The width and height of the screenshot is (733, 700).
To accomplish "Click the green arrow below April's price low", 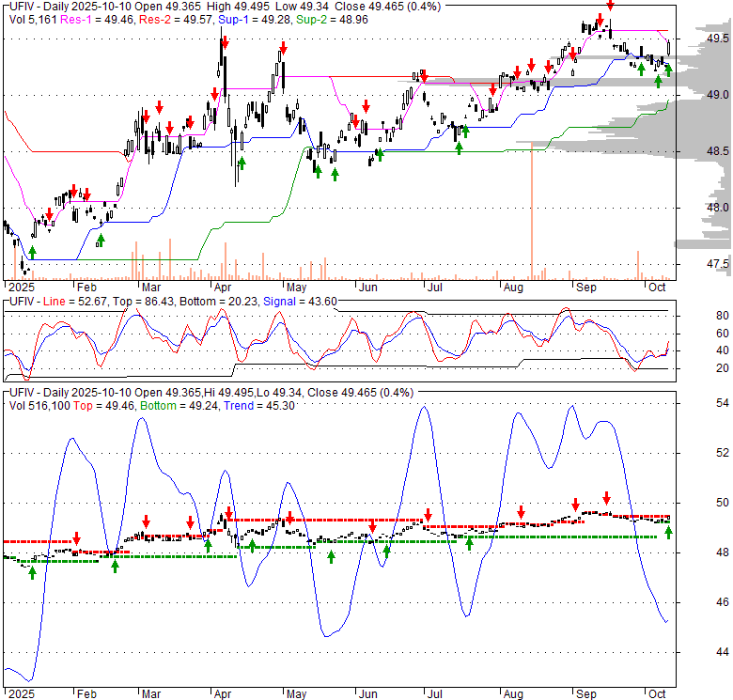I will pyautogui.click(x=242, y=163).
